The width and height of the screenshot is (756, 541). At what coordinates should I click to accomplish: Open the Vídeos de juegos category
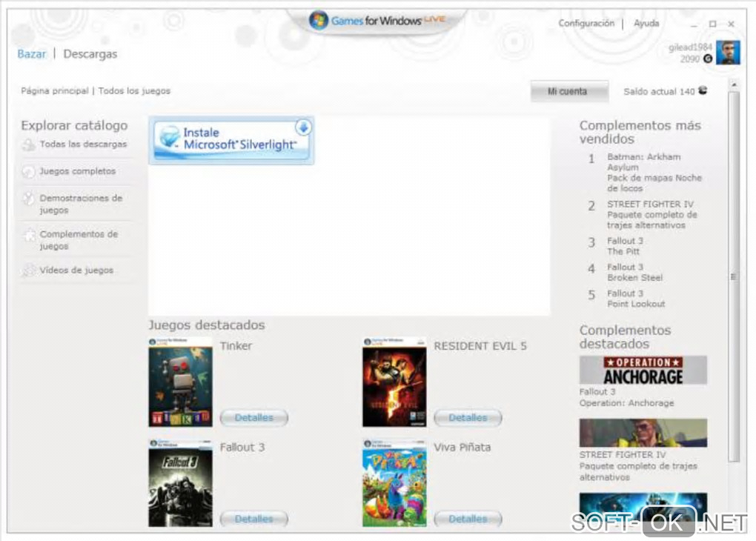tap(76, 270)
